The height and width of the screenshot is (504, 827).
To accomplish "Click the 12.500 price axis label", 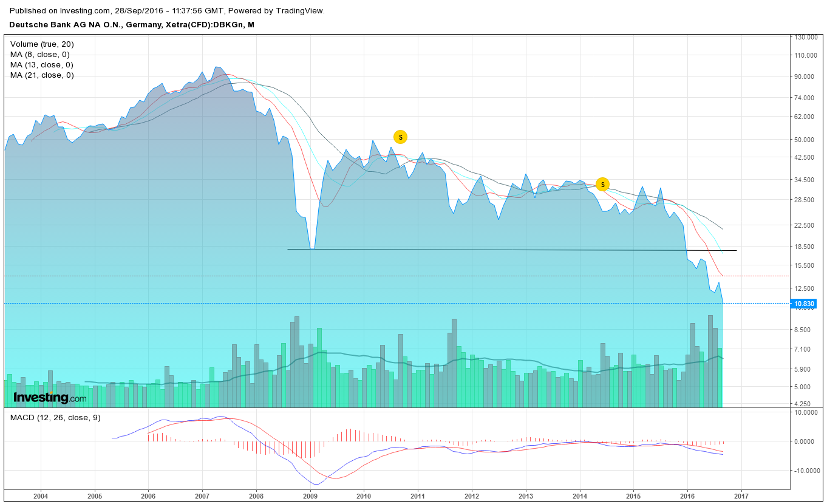I will pyautogui.click(x=806, y=288).
